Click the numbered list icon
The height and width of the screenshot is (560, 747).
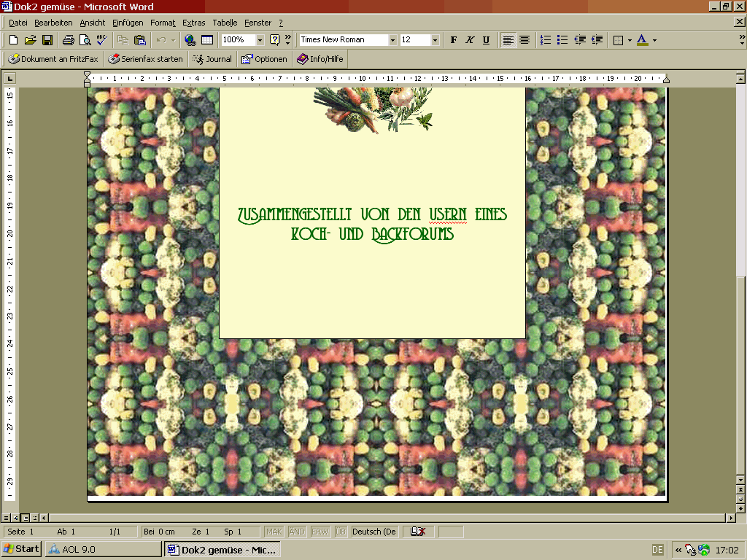tap(546, 40)
